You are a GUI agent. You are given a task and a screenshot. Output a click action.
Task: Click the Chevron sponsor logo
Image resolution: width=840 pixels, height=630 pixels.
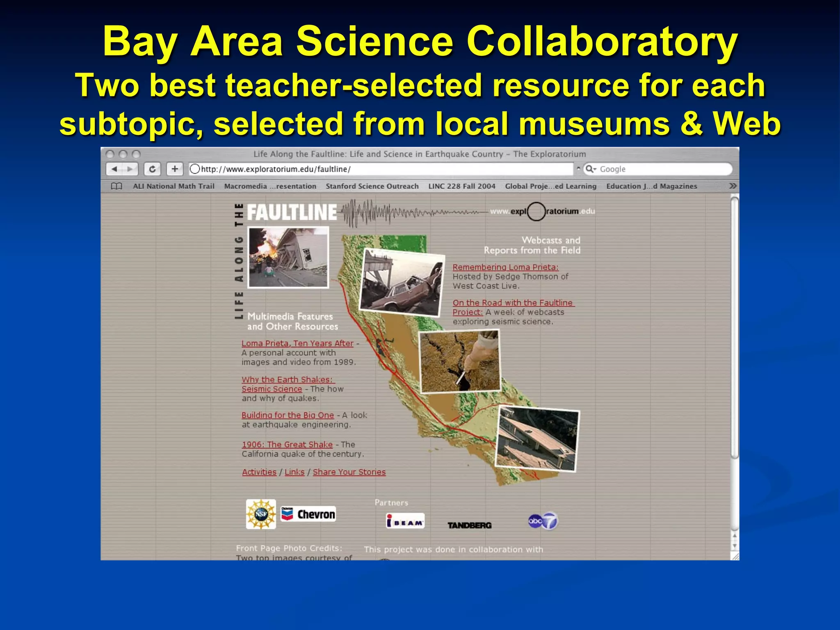(x=308, y=514)
